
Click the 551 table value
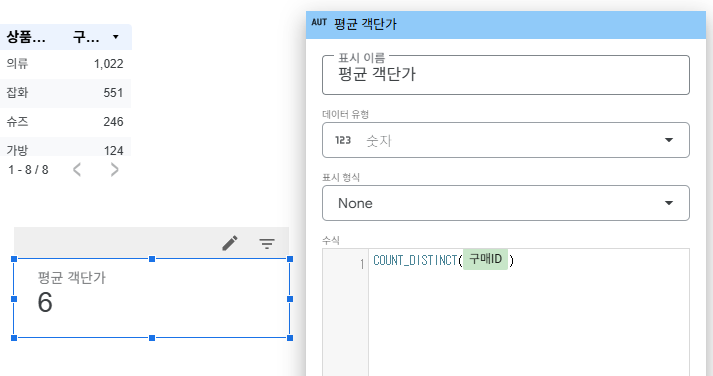click(x=113, y=93)
